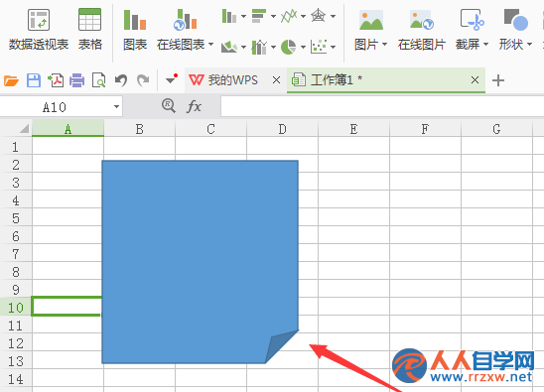Viewport: 544px width, 392px height.
Task: Select column G header
Action: (x=496, y=128)
